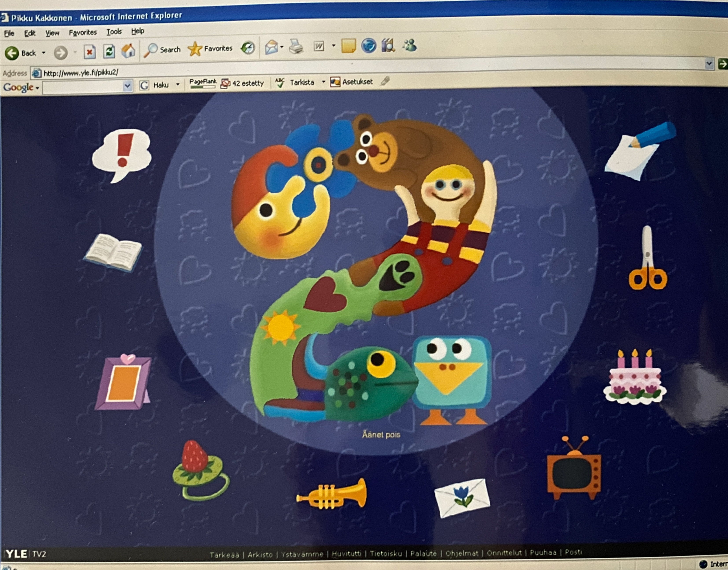
Task: Open the File menu
Action: point(9,33)
